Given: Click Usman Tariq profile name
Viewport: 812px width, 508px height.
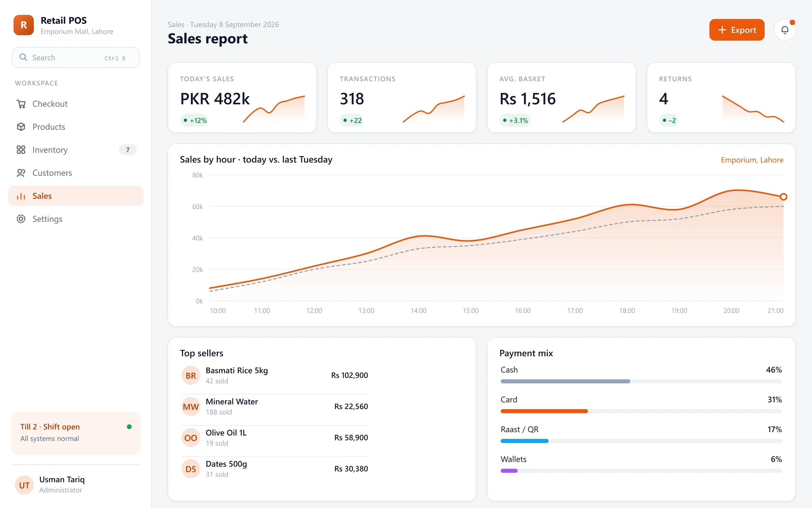Looking at the screenshot, I should click(62, 480).
